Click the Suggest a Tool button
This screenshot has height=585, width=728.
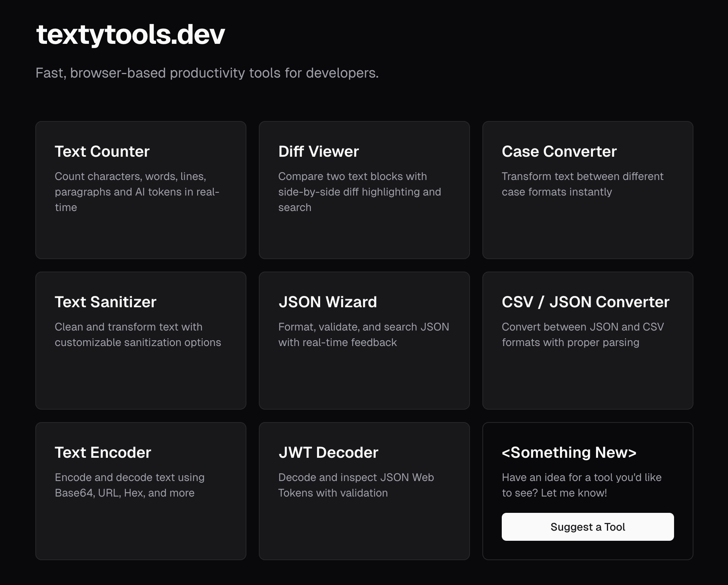pos(588,527)
